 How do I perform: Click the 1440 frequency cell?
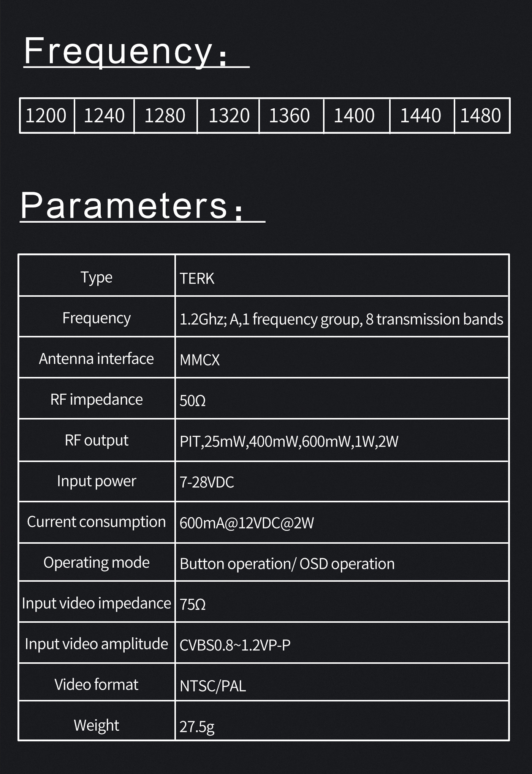tap(422, 116)
